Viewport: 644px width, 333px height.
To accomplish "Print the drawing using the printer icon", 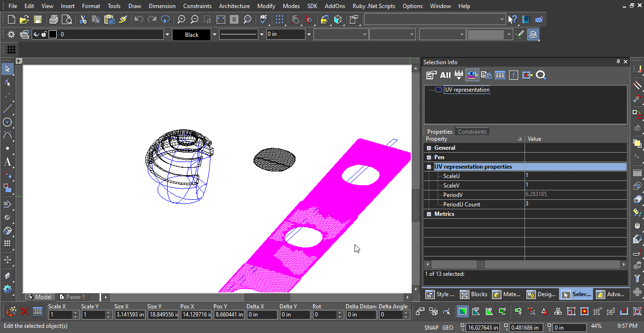I will [x=54, y=19].
